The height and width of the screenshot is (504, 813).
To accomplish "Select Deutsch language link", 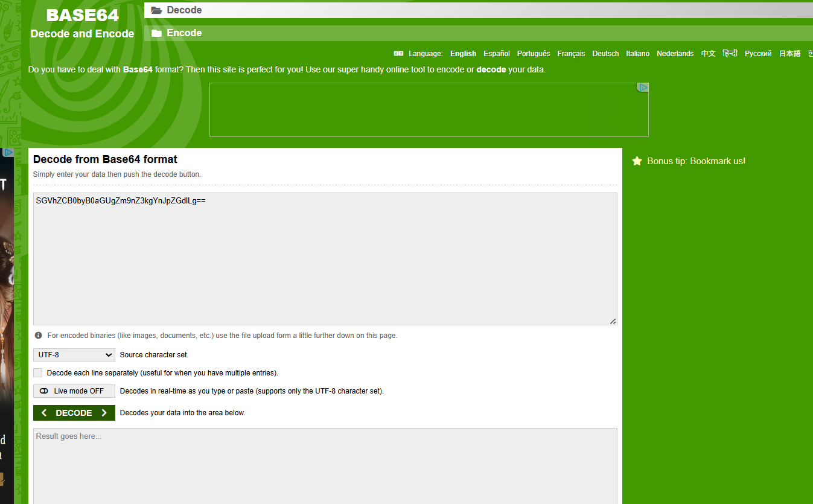I will tap(605, 54).
